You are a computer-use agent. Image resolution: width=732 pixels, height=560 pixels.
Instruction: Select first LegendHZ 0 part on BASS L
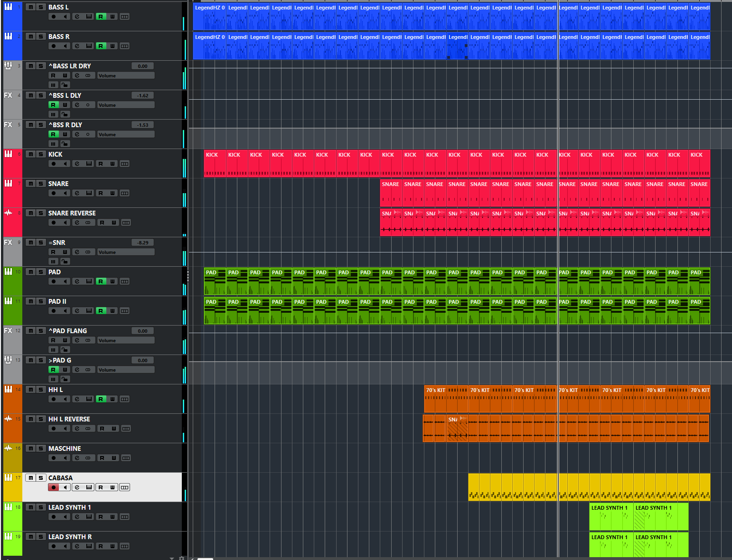coord(210,17)
